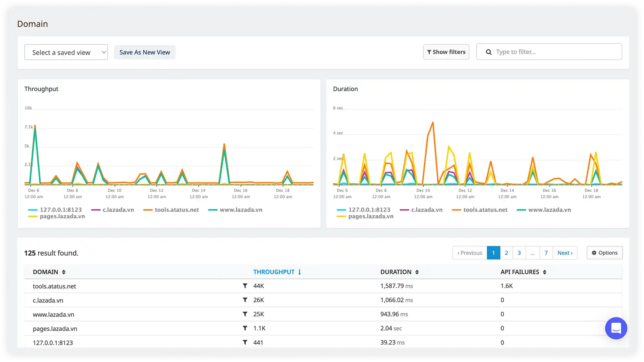Click filter icon in c.lazada.vn row
Viewport: 644px width, 362px height.
click(245, 300)
